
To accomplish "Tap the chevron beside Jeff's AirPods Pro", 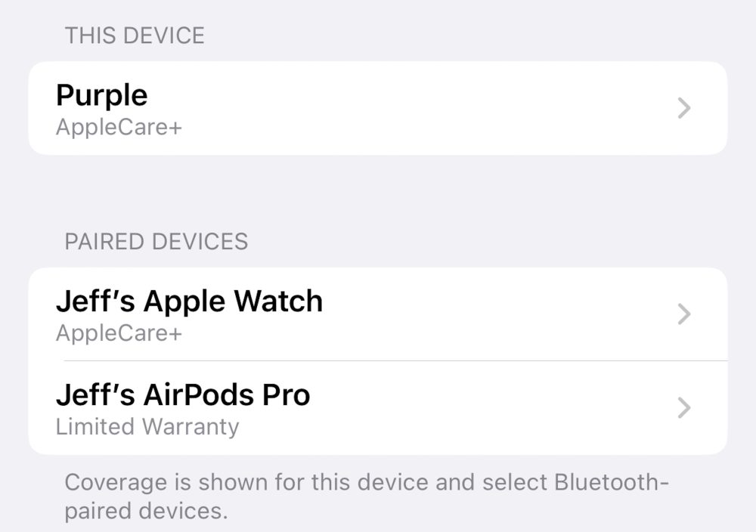I will tap(684, 407).
